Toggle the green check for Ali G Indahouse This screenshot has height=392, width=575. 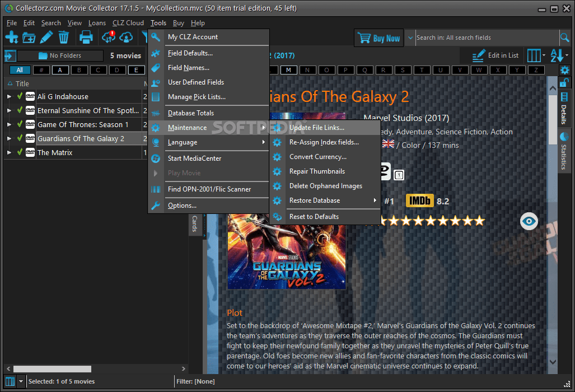click(x=20, y=96)
